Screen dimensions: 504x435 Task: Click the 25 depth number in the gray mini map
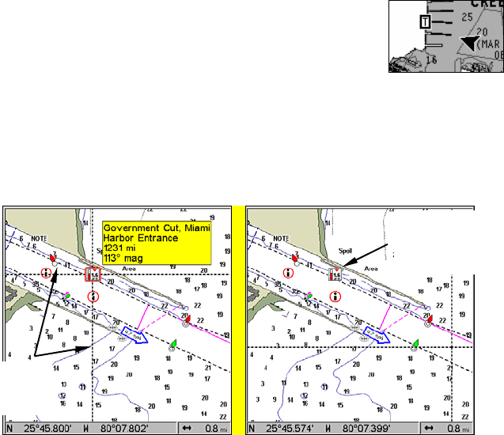click(467, 17)
